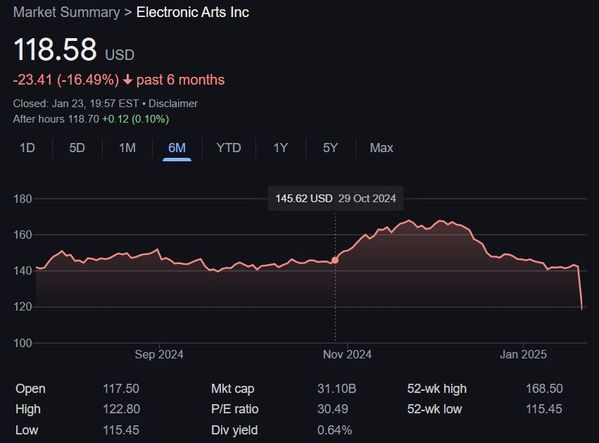Screen dimensions: 599x443
Task: Click the -23.41 (-16.49%) change text
Action: tap(66, 80)
